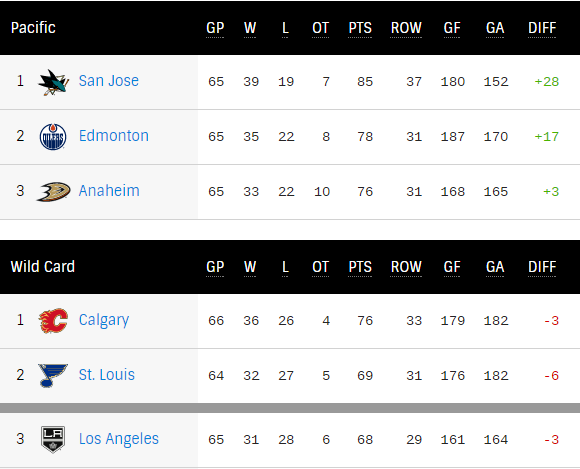Click the Edmonton Oilers logo

[53, 137]
